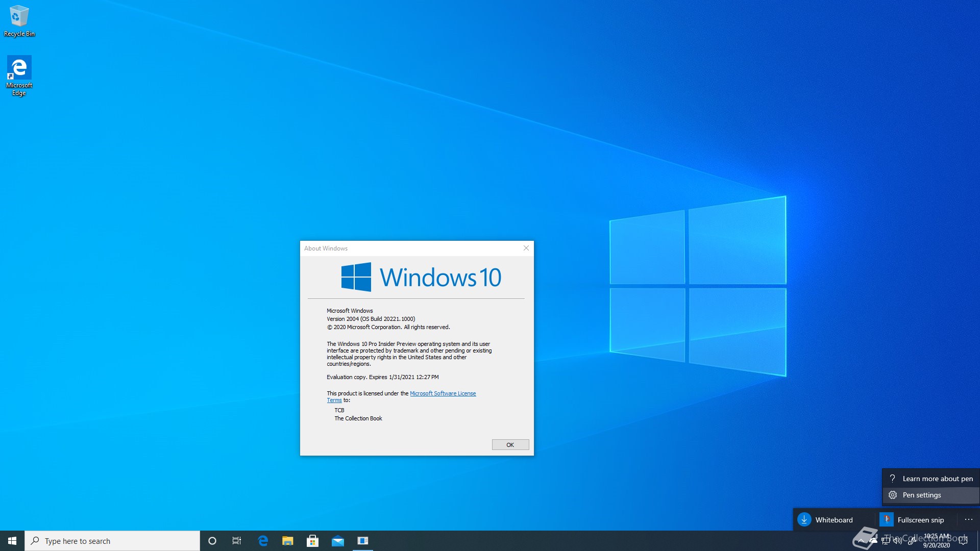Screen dimensions: 980x551
Task: Open the Mail app on the taskbar
Action: [x=338, y=541]
